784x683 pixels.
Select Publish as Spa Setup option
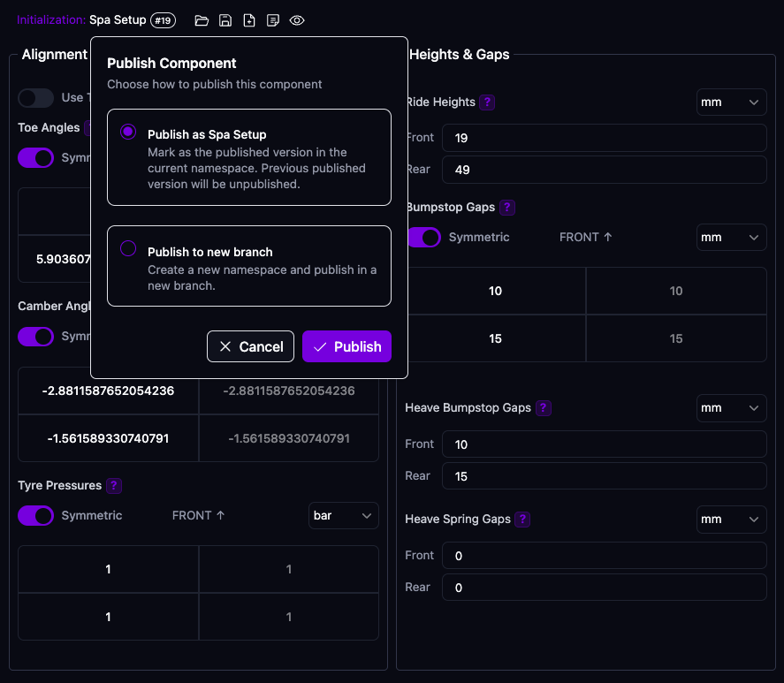(x=128, y=132)
